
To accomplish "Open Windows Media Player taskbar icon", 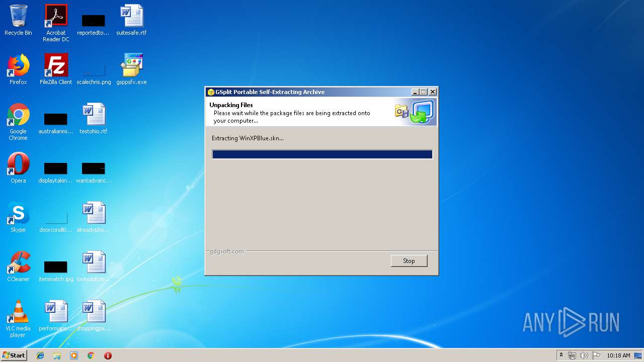I will coord(74,355).
